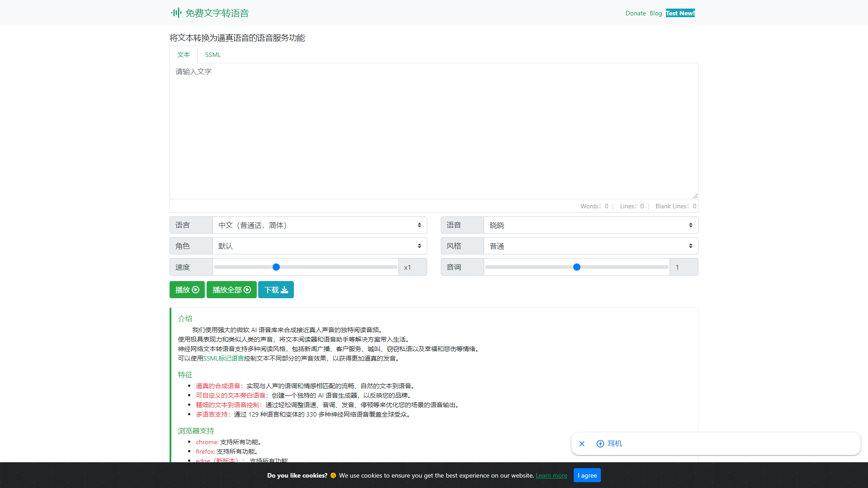Open the 角色 role dropdown

click(x=320, y=246)
